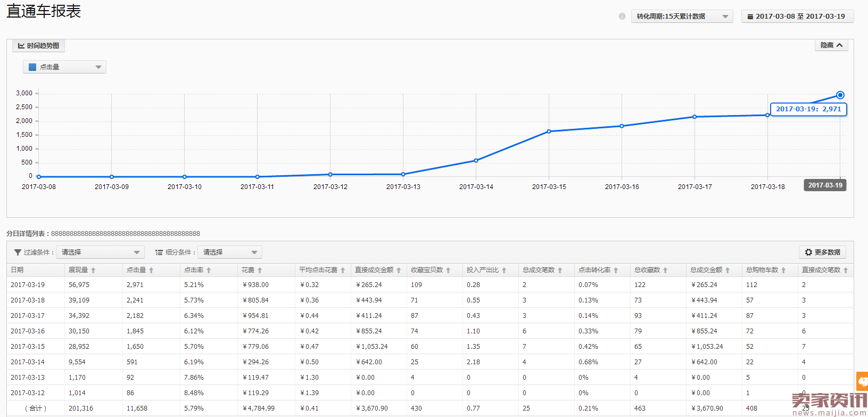Sort by 点击转化率 column arrow
The height and width of the screenshot is (417, 868).
(x=616, y=271)
